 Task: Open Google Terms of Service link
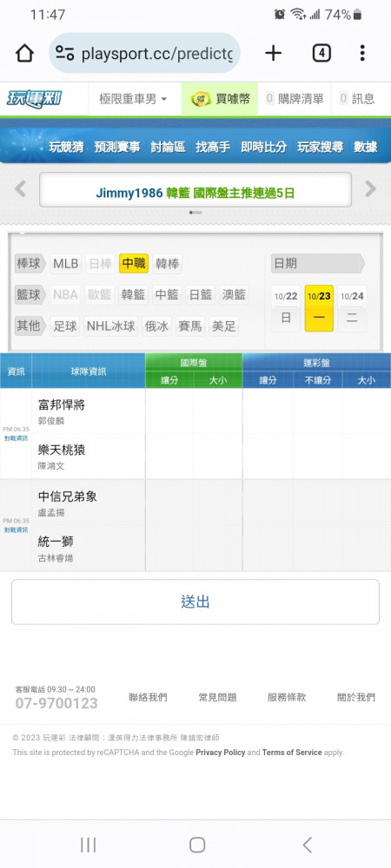pos(292,753)
